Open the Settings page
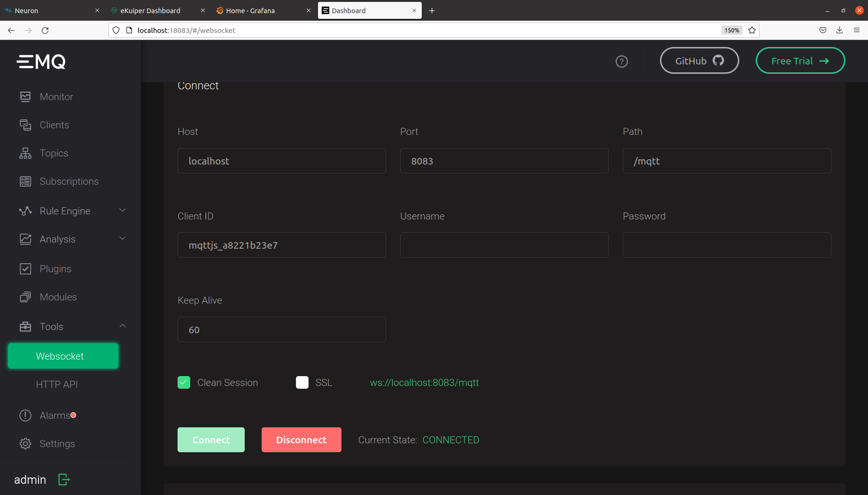The height and width of the screenshot is (495, 868). (57, 444)
